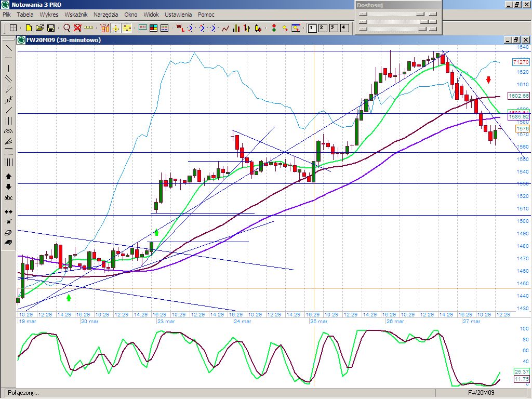Select the OHLC bar chart icon

(x=247, y=28)
